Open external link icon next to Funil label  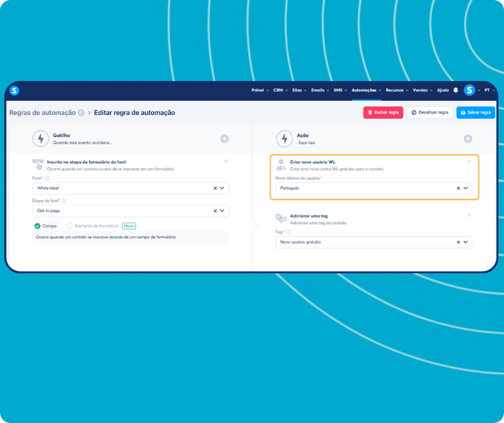[47, 178]
